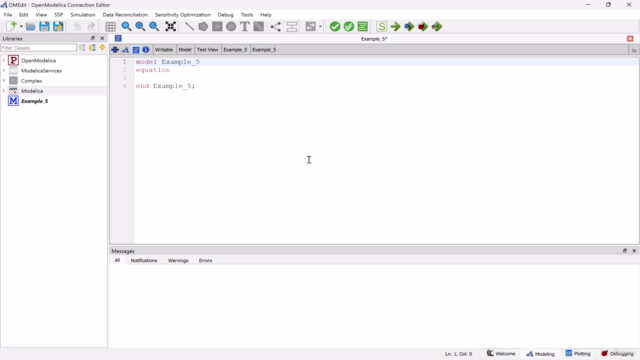Viewport: 640px width, 360px height.
Task: Click the Zoom In magnifier icon
Action: coord(140,27)
